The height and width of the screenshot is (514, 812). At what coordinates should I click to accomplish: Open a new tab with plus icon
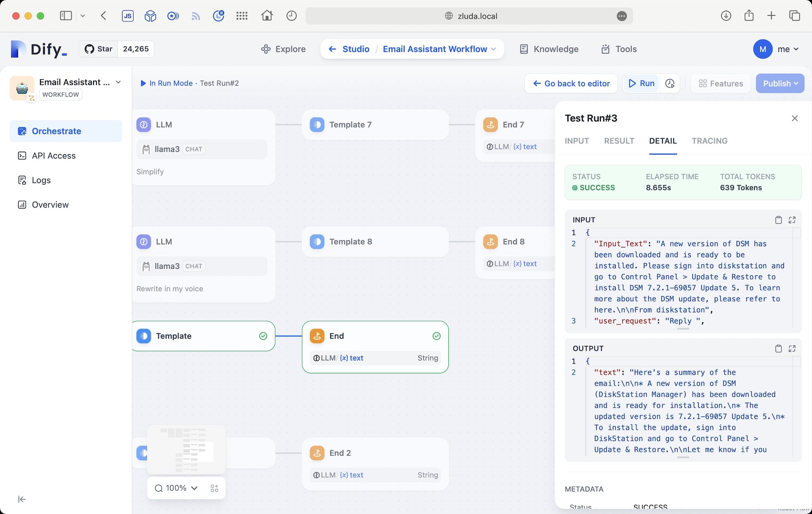tap(771, 16)
